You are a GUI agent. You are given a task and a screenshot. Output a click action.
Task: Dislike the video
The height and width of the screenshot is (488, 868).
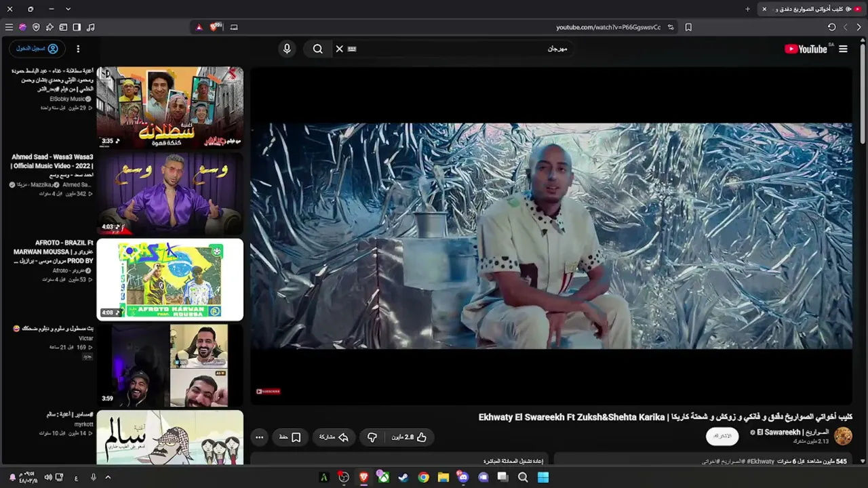[372, 437]
